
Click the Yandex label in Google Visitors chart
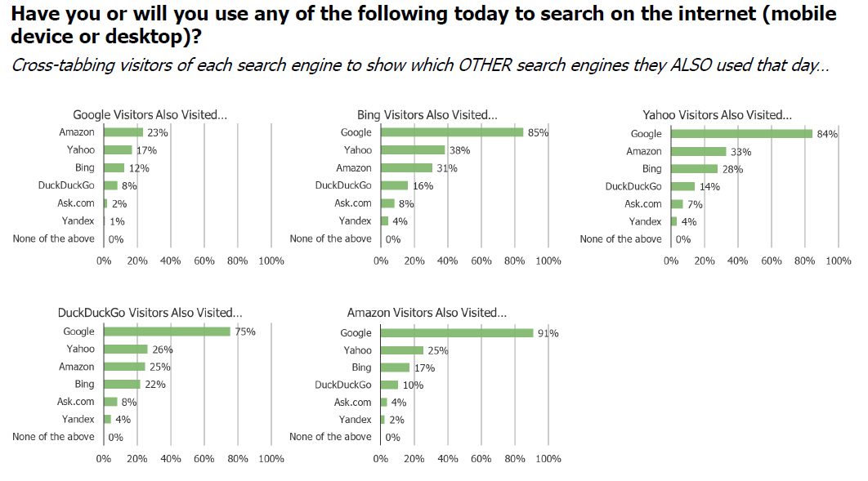coord(78,220)
